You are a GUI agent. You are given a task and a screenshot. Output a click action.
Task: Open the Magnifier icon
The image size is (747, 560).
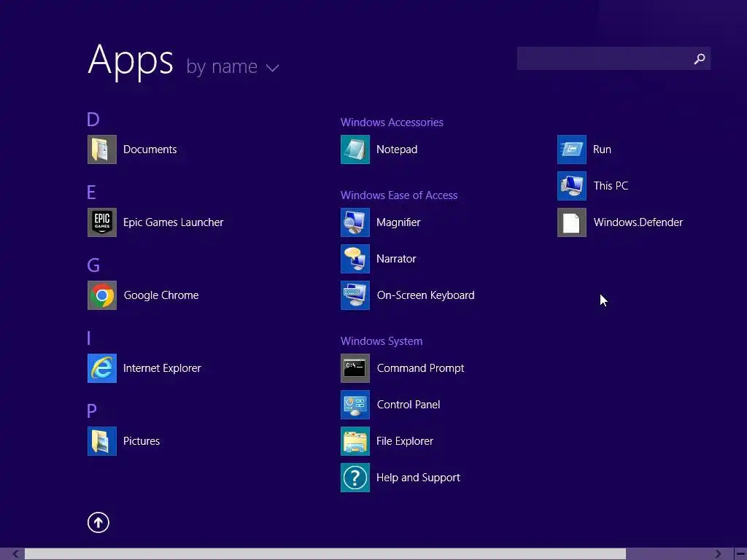click(355, 222)
